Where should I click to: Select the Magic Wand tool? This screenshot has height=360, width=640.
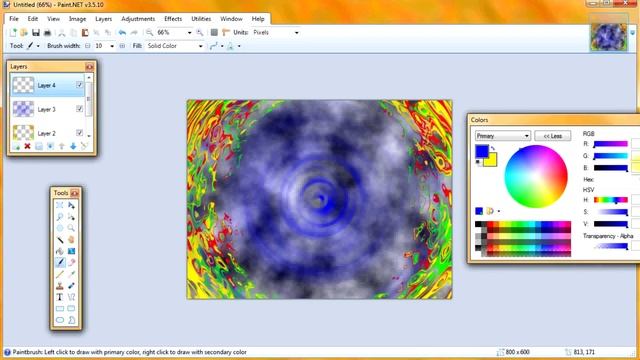pos(60,240)
